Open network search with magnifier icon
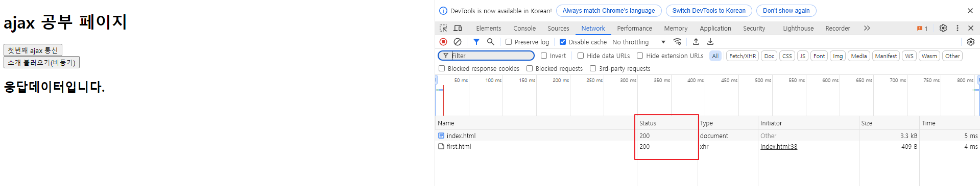980x186 pixels. click(x=491, y=42)
